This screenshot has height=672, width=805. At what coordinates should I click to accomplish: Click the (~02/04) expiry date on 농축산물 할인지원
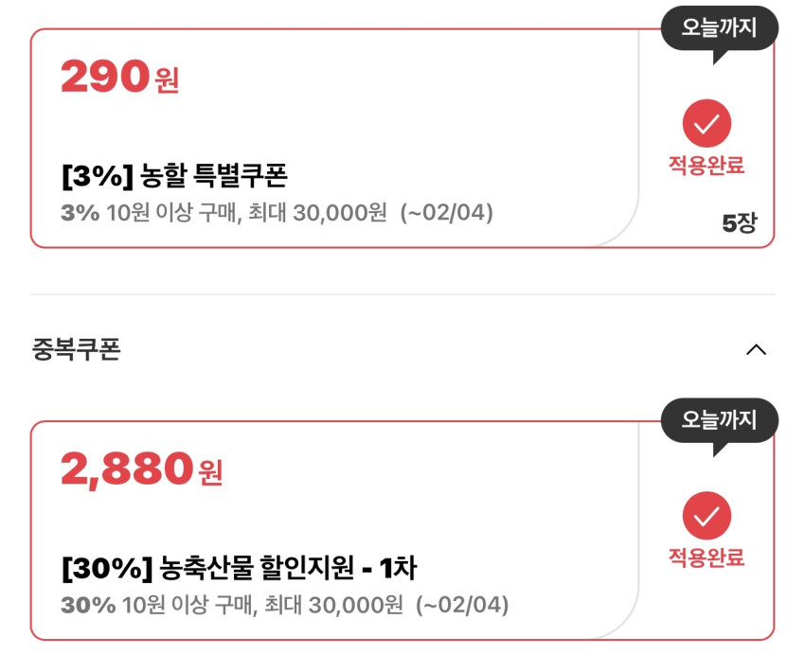462,605
